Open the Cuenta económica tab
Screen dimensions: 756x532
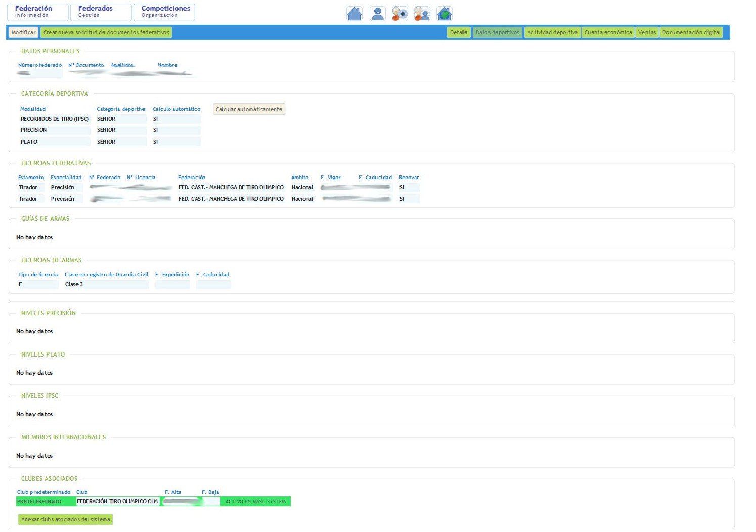(x=608, y=32)
